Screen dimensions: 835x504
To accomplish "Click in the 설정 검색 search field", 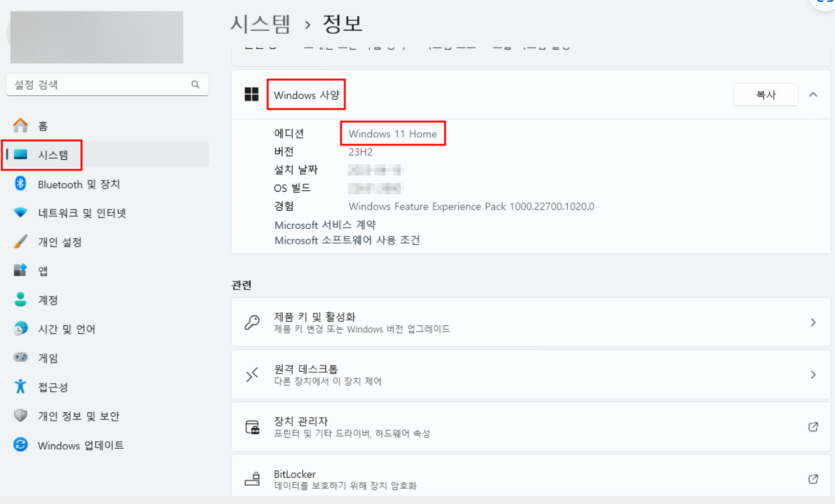I will [107, 85].
